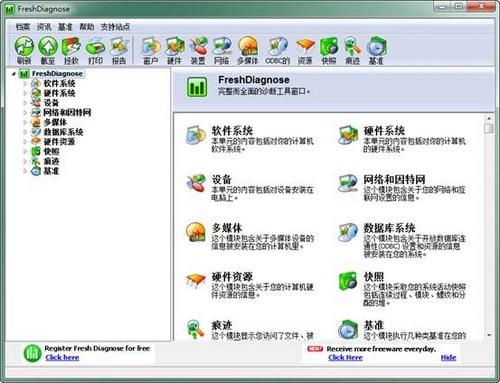Open the 装置 devices toolbar icon
Image resolution: width=500 pixels, height=383 pixels.
click(198, 46)
